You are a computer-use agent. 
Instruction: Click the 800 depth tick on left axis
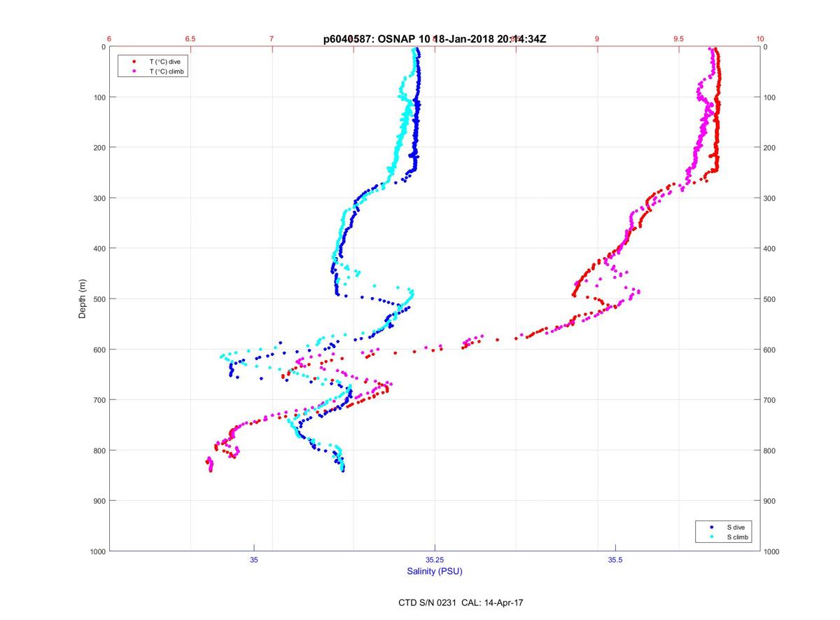(100, 450)
